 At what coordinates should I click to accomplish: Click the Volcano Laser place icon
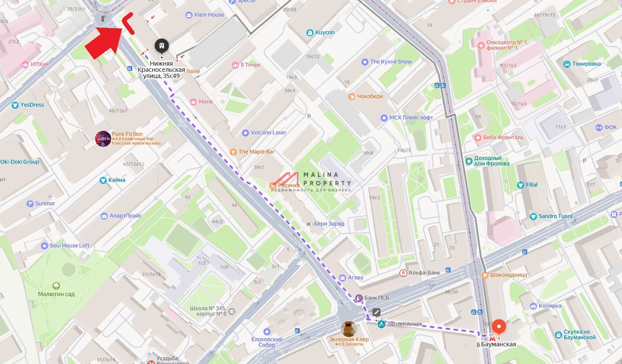pos(246,133)
